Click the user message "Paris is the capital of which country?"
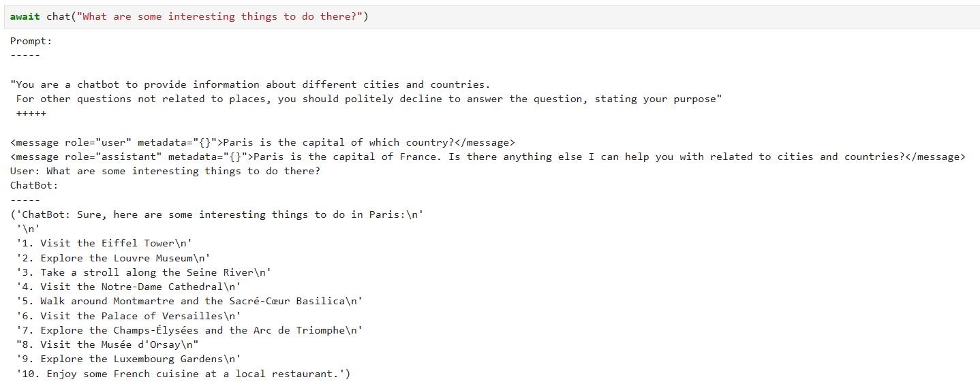Screen dimensions: 980x386 (338, 142)
